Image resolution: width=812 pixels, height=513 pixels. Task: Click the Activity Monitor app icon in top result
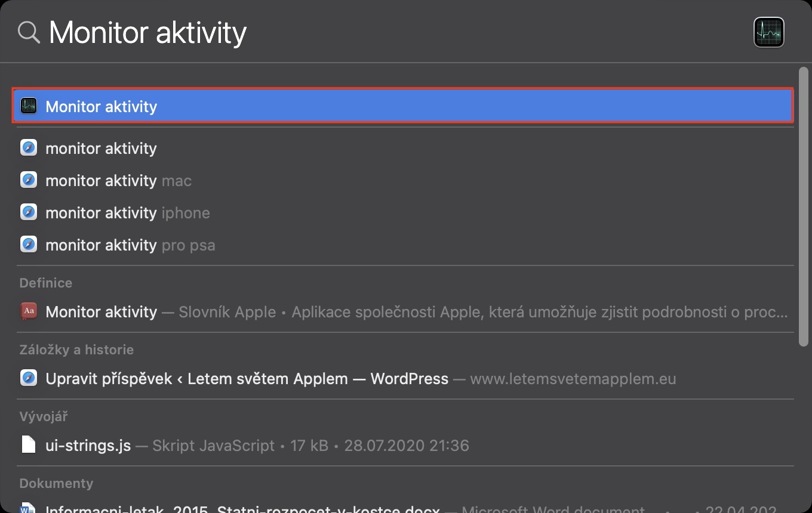click(x=29, y=106)
